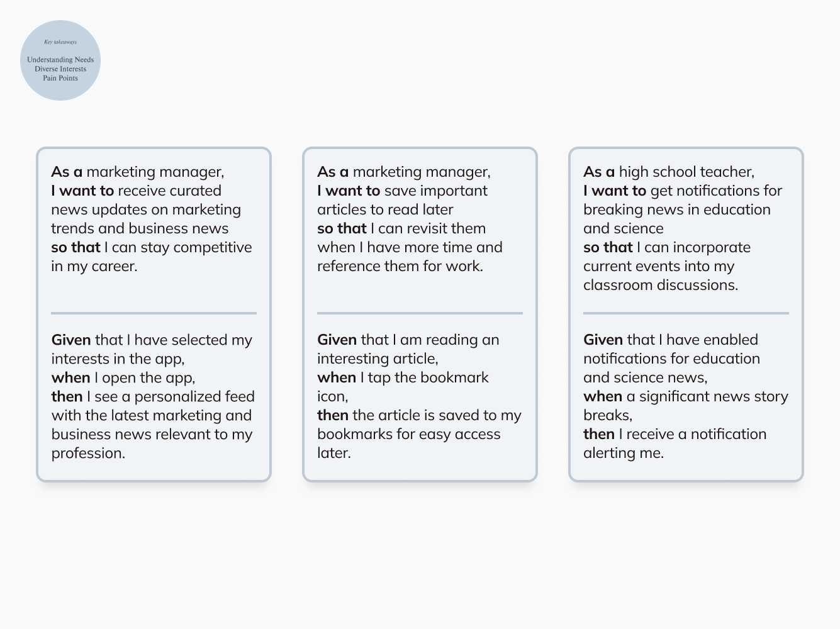Screen dimensions: 840x629
Task: Click "I want to" in the bookmark card
Action: point(349,191)
